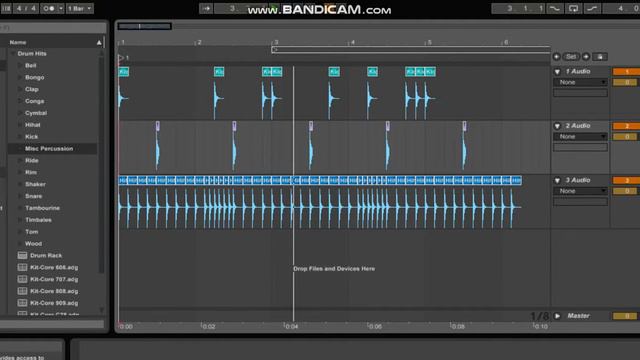Toggle track activator 3 on 3 Audio
Screen dimensions: 640x360
click(x=626, y=180)
